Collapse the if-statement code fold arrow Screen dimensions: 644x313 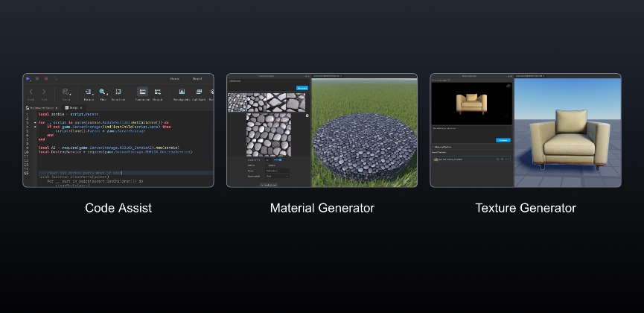pos(35,127)
